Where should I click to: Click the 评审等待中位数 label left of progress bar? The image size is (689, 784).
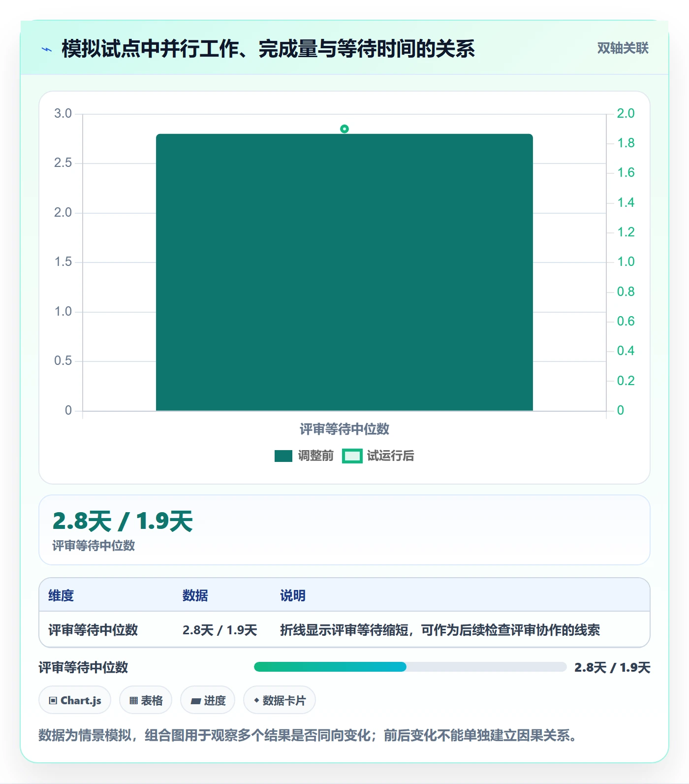(83, 667)
